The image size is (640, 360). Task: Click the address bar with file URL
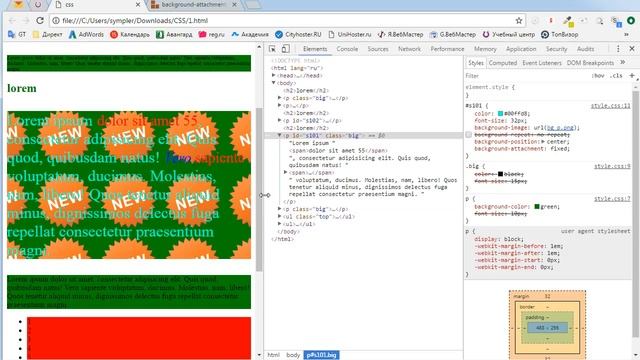(286, 20)
